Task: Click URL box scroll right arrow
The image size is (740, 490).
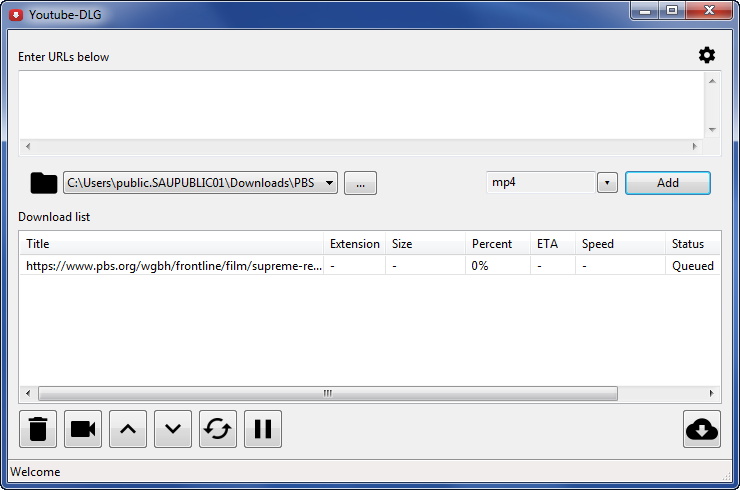Action: tap(694, 146)
